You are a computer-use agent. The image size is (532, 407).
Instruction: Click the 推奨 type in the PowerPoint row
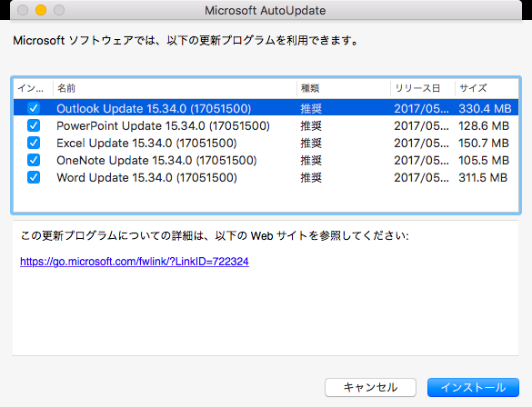coord(311,125)
